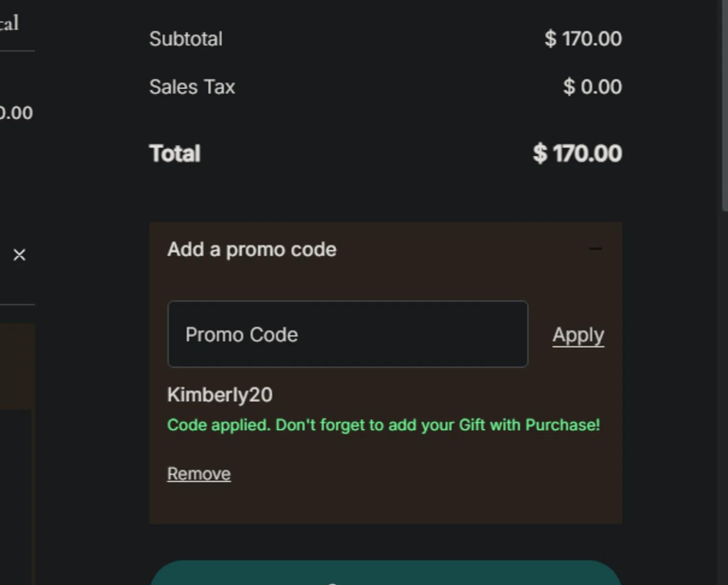728x585 pixels.
Task: Click the cut-off price ending in .00 on left
Action: [16, 113]
